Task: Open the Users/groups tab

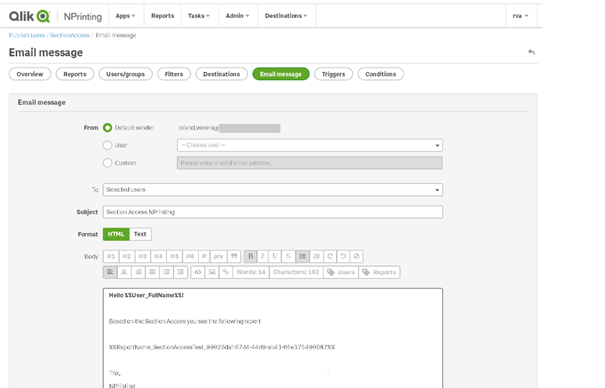Action: click(125, 74)
